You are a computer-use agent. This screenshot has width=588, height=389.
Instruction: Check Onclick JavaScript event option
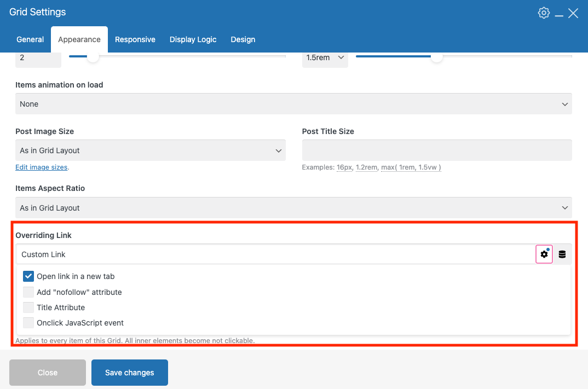point(28,323)
